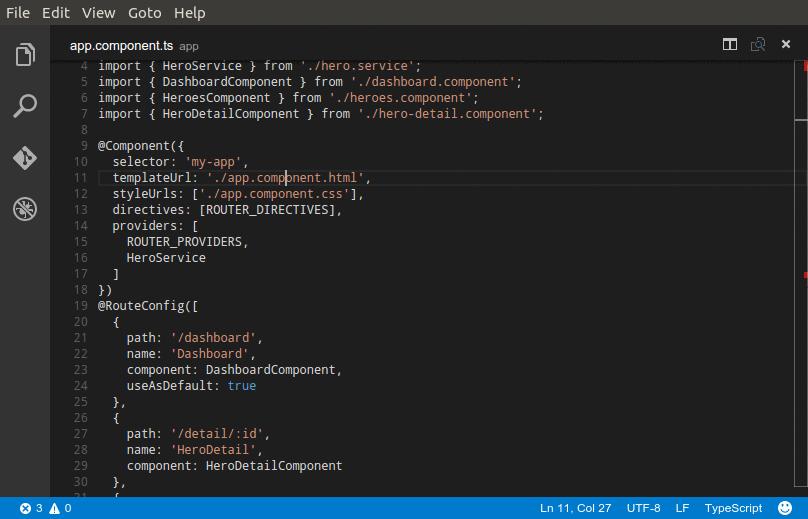Click './dashboard.component' string on line 5
The height and width of the screenshot is (519, 808).
[x=433, y=82]
